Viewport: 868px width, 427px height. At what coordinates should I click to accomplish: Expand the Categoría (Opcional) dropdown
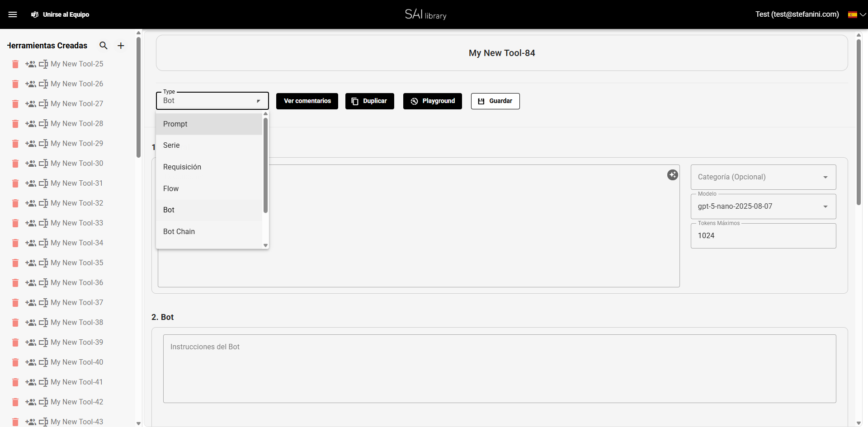tap(763, 177)
